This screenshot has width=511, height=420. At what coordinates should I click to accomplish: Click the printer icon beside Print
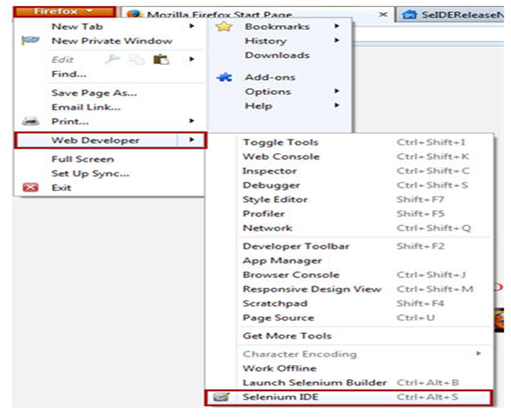click(x=30, y=121)
